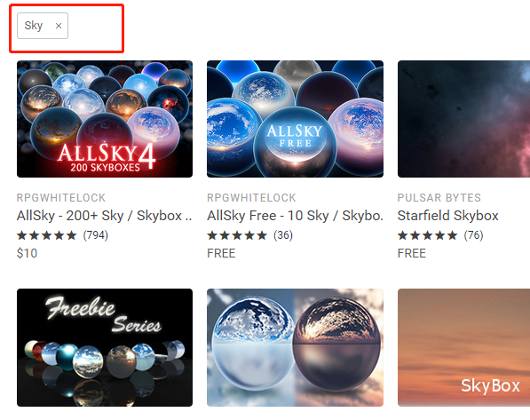Open the two-sphere skybox thumbnail
The width and height of the screenshot is (530, 420).
pos(295,347)
